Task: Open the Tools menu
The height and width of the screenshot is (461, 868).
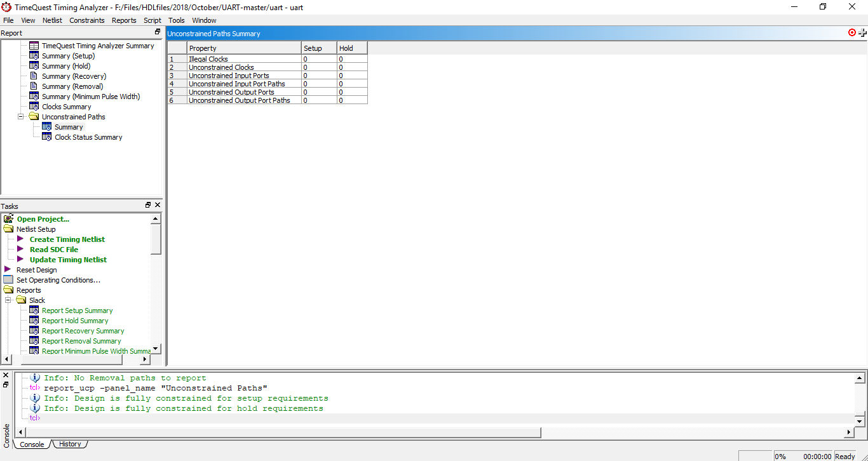Action: (x=177, y=20)
